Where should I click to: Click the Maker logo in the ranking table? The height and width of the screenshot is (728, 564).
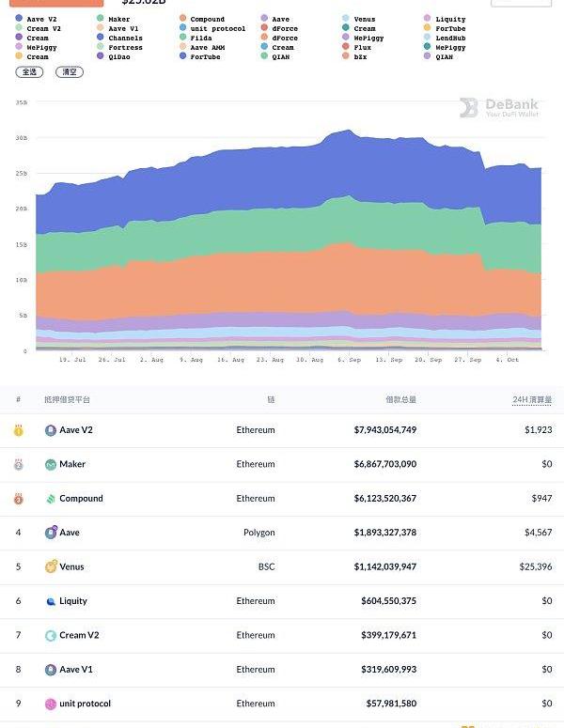(51, 464)
